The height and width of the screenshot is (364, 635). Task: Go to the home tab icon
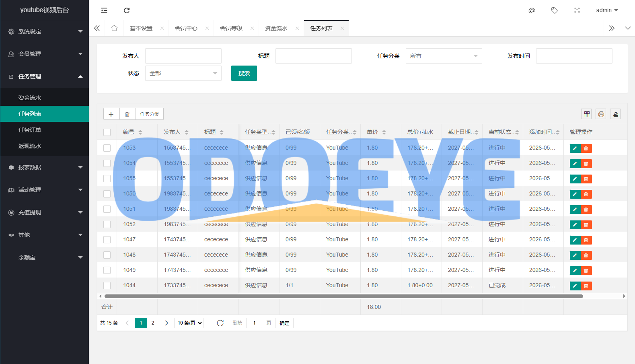click(x=114, y=28)
